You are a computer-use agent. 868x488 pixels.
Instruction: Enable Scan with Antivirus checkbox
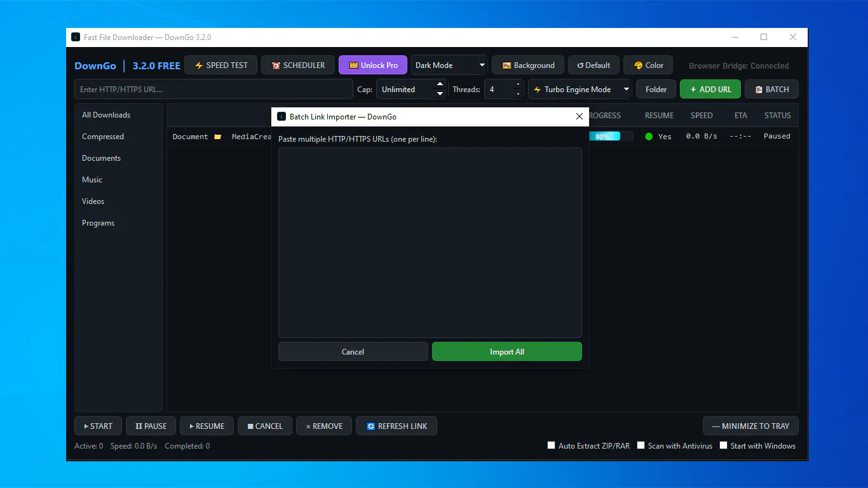[641, 445]
